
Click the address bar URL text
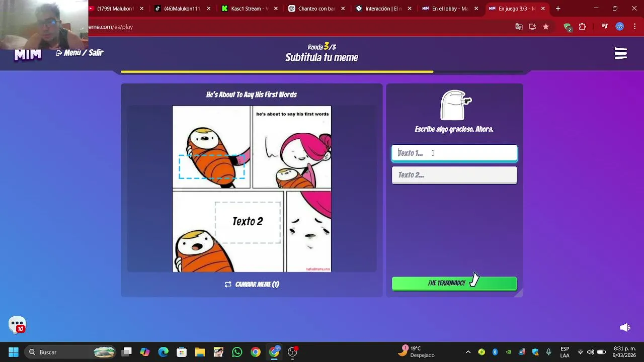click(x=111, y=27)
